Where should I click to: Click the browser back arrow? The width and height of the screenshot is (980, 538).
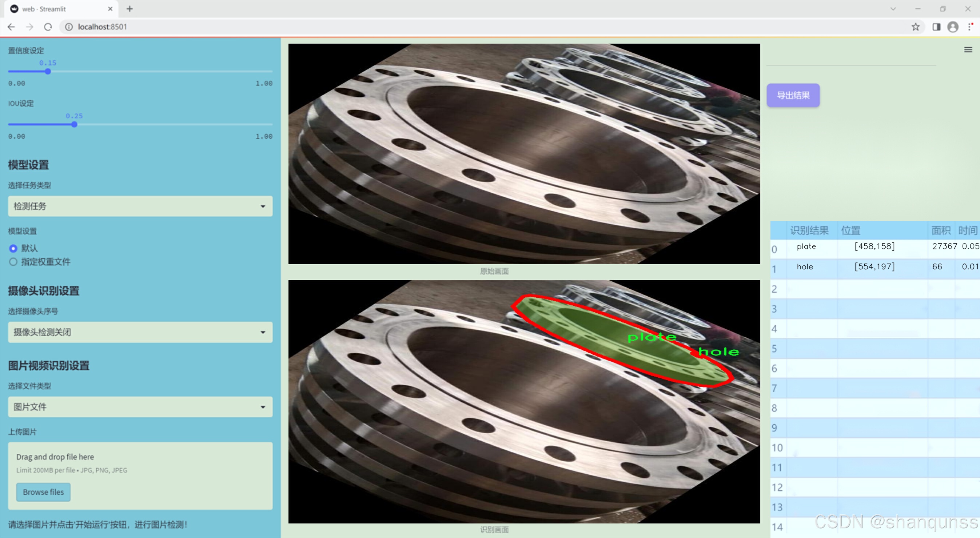11,27
